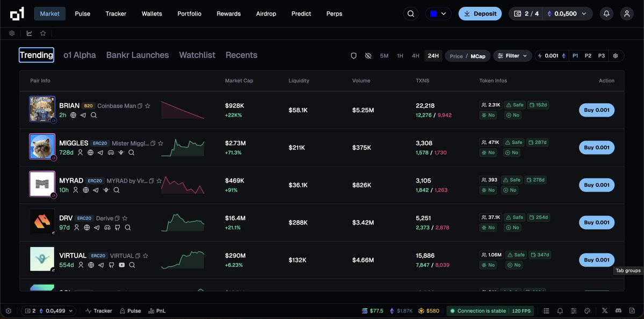Open the VIRTUAL YouTube icon

[121, 265]
